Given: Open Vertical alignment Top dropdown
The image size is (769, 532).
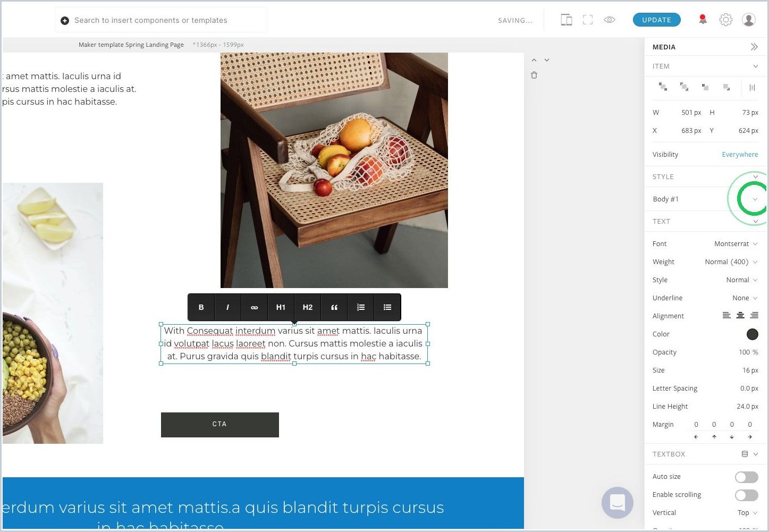Looking at the screenshot, I should pos(747,513).
